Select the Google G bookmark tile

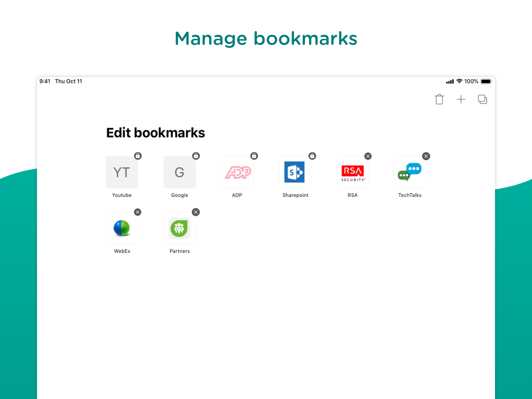(x=179, y=172)
